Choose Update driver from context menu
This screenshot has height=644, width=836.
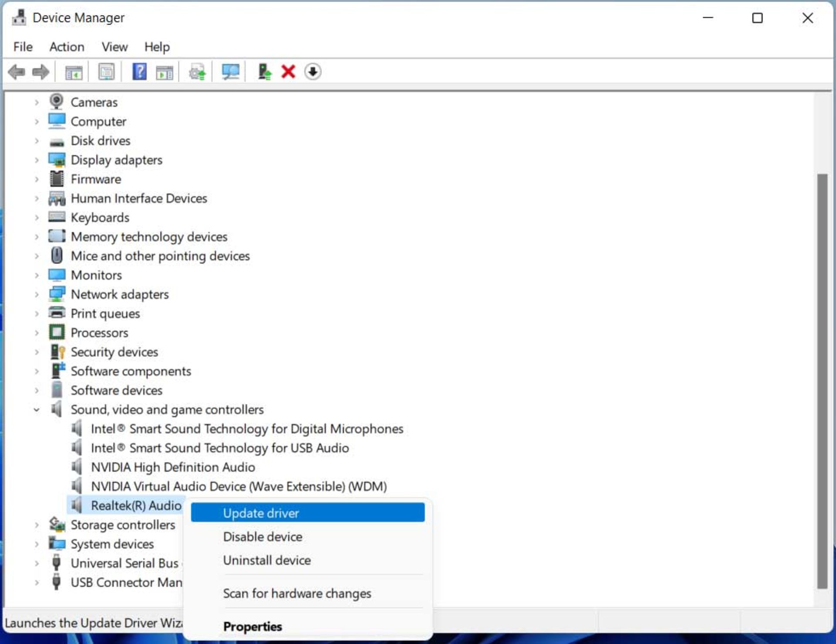pos(308,513)
